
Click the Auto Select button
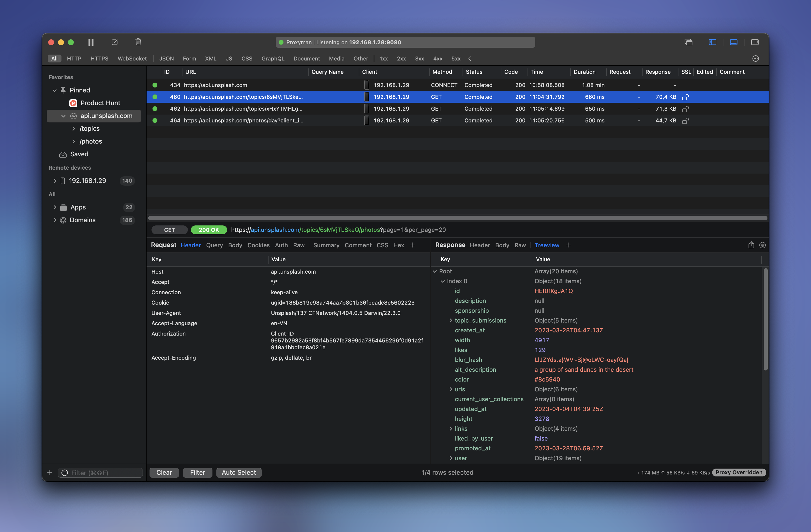coord(239,473)
